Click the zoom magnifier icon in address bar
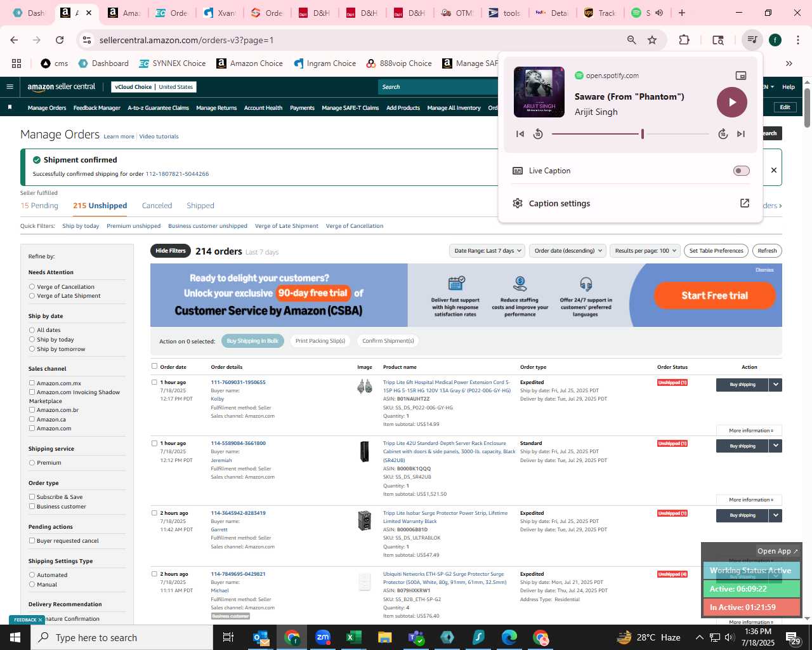Screen dimensions: 812x650 [x=631, y=40]
